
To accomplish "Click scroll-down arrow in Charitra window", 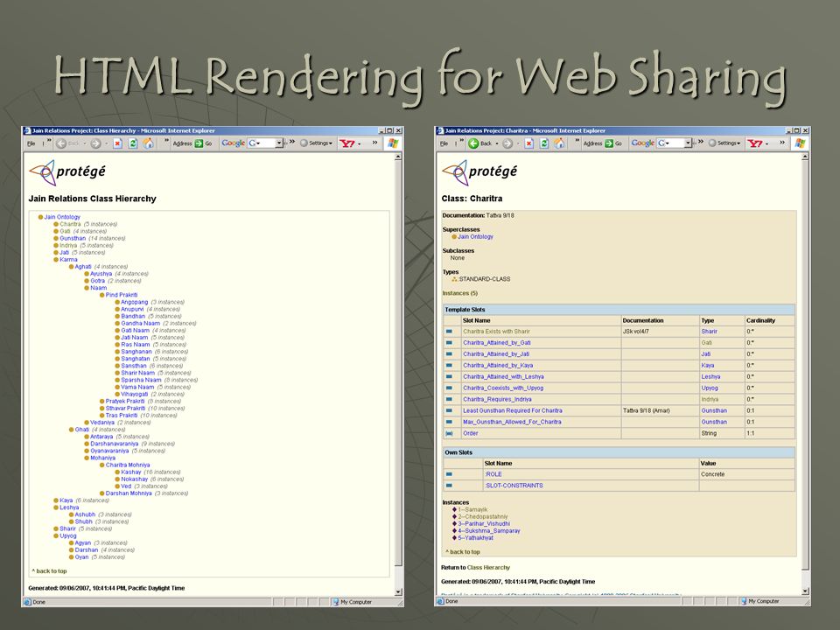I will click(x=805, y=591).
